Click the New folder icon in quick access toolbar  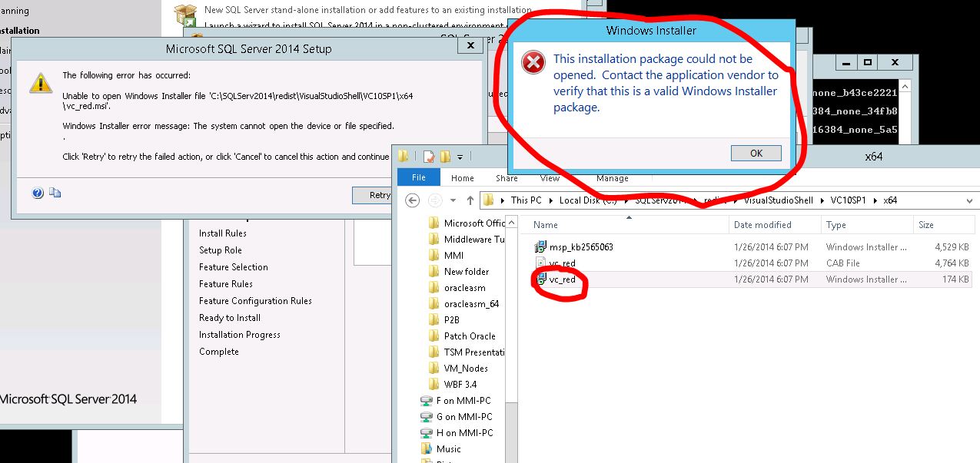[x=445, y=157]
